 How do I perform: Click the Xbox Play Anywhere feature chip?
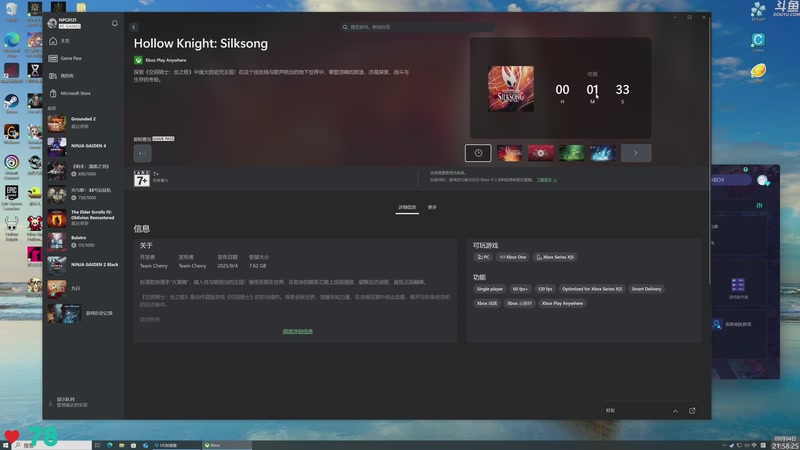pyautogui.click(x=562, y=303)
